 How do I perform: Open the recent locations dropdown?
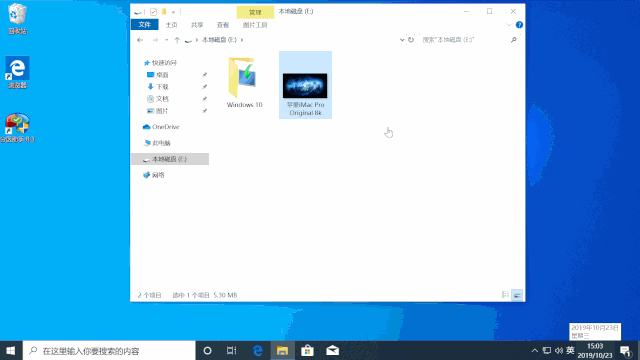click(x=167, y=40)
